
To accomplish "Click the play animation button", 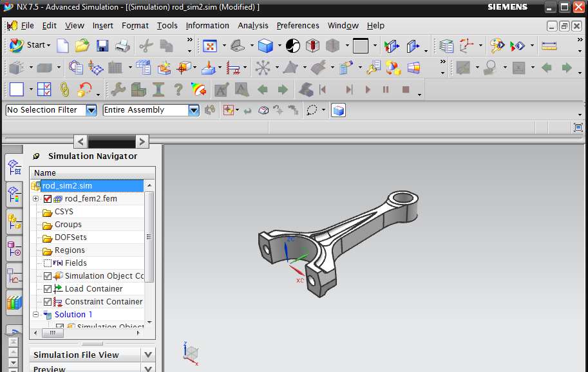I will tap(368, 89).
